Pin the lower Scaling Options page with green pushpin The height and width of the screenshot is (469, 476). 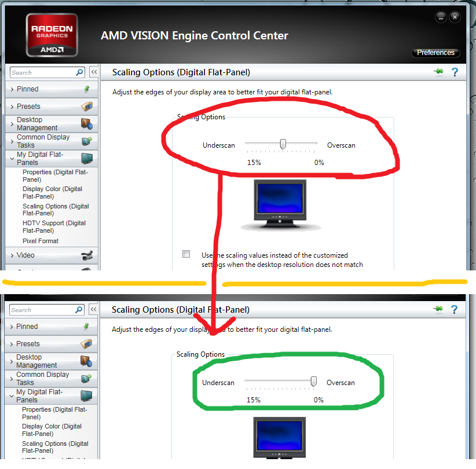pos(438,309)
